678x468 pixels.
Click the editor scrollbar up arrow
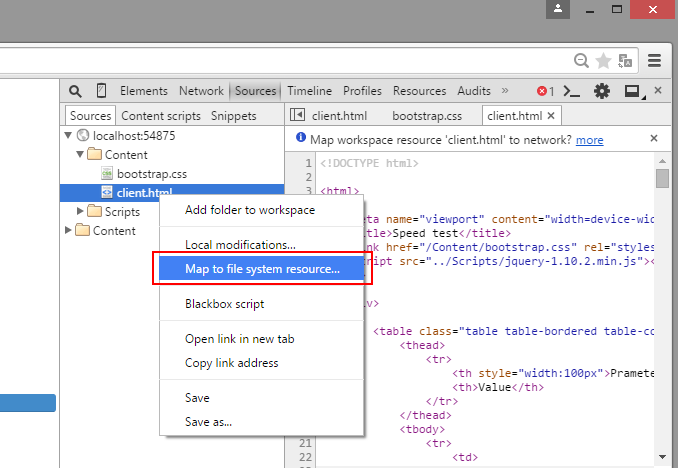662,161
